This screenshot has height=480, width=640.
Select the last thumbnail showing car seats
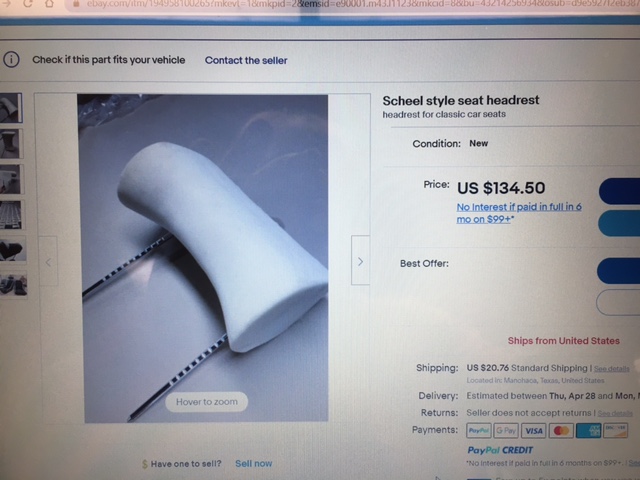coord(13,284)
